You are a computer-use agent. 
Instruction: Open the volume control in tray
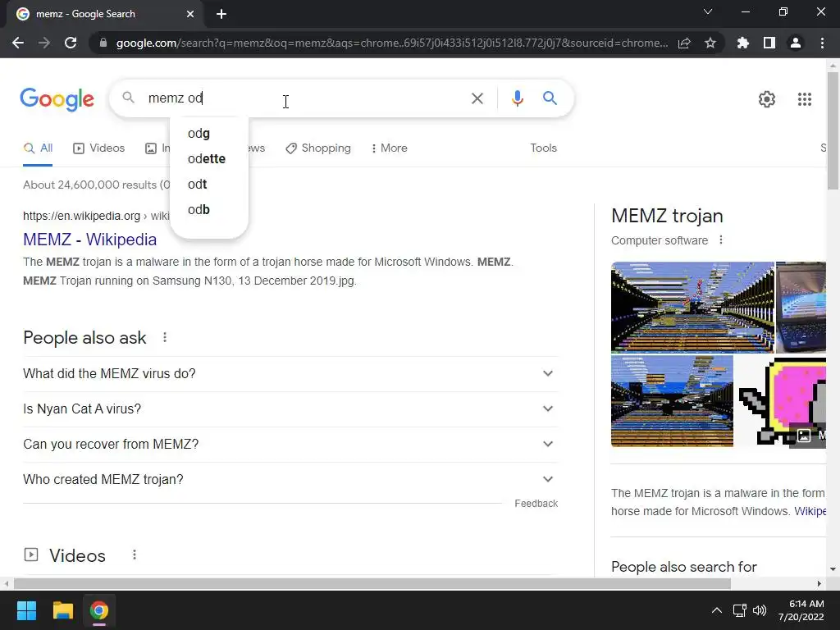coord(759,610)
